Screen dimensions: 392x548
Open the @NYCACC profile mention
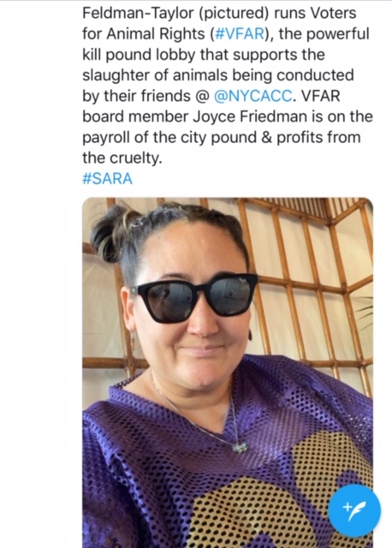point(252,96)
